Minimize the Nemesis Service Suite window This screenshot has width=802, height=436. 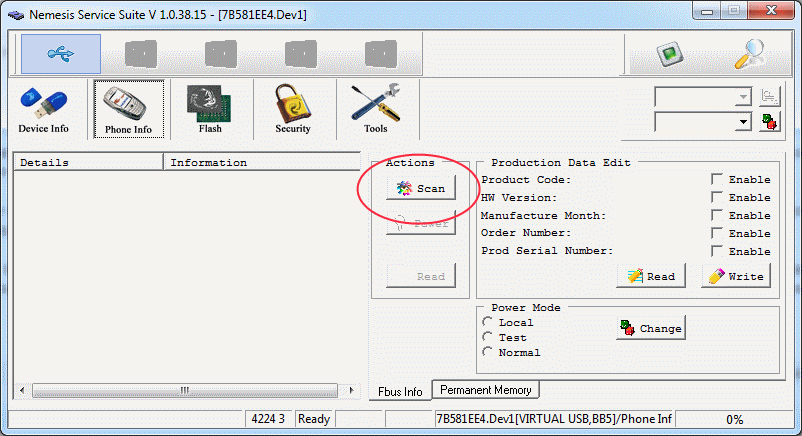[707, 11]
